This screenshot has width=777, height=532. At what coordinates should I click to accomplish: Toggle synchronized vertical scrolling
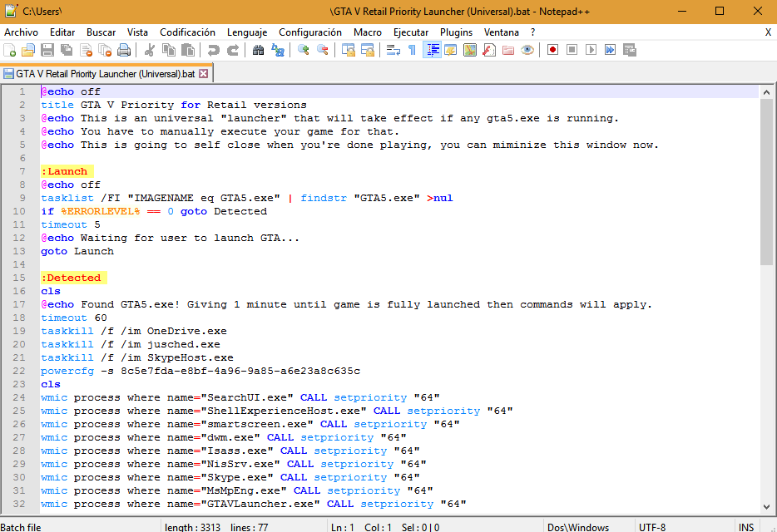pyautogui.click(x=349, y=50)
